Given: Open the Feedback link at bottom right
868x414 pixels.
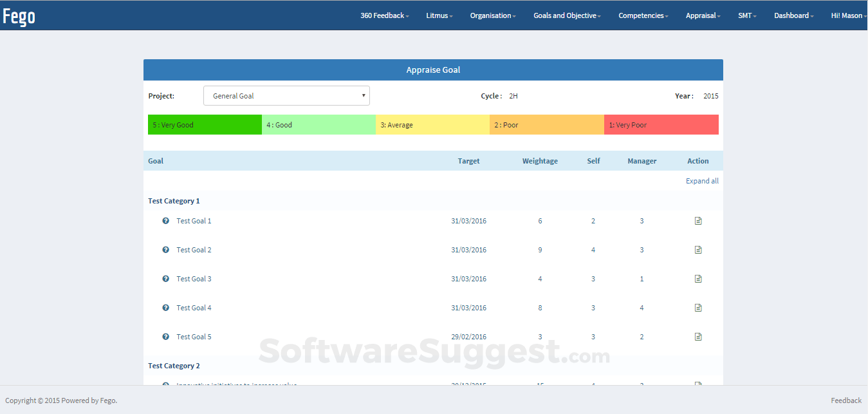Looking at the screenshot, I should tap(845, 400).
